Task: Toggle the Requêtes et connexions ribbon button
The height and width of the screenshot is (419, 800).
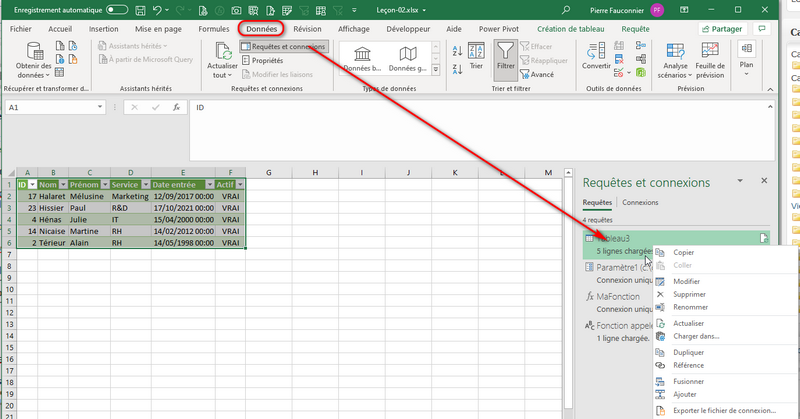Action: pos(284,46)
